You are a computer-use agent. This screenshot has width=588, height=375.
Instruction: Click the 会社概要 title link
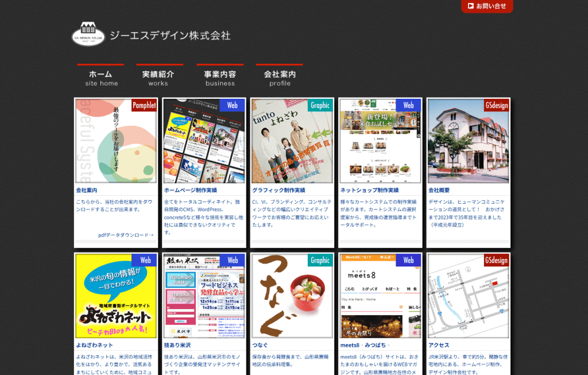click(x=439, y=190)
